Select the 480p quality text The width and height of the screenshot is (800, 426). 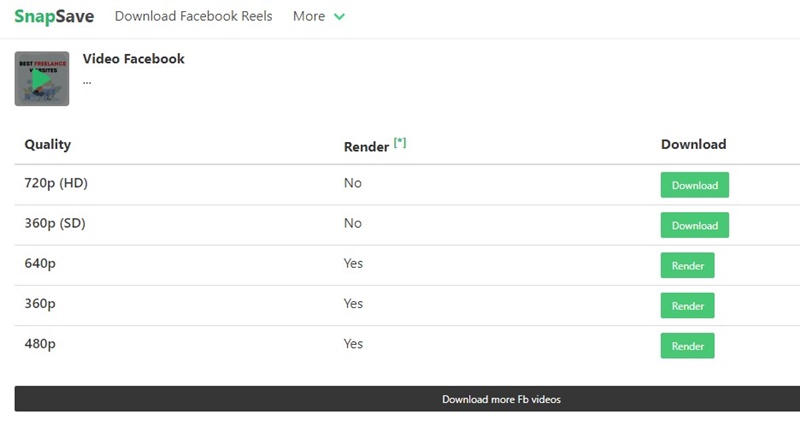coord(40,344)
